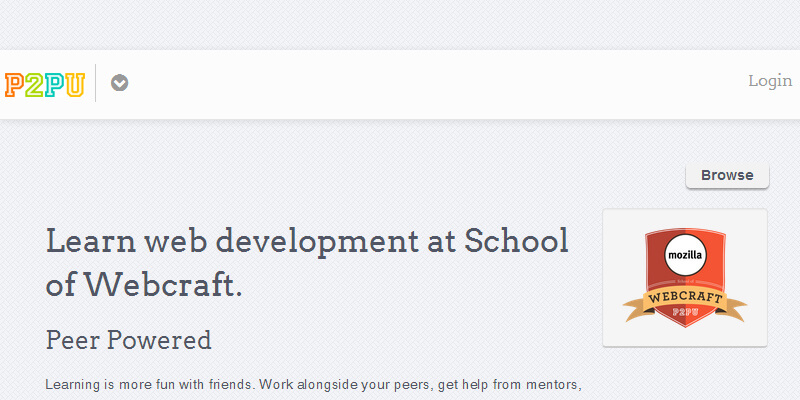Click the blue P in the logo
The height and width of the screenshot is (400, 800).
click(54, 84)
